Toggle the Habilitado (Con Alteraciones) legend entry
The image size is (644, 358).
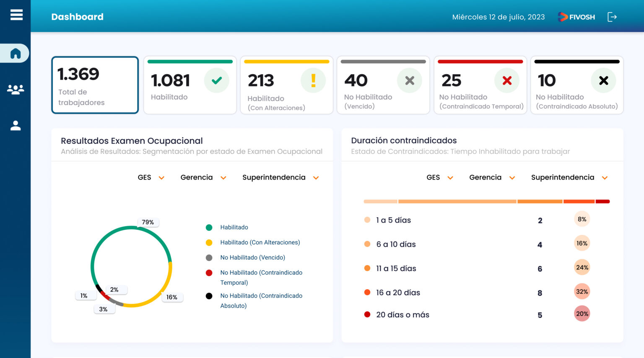(x=260, y=242)
